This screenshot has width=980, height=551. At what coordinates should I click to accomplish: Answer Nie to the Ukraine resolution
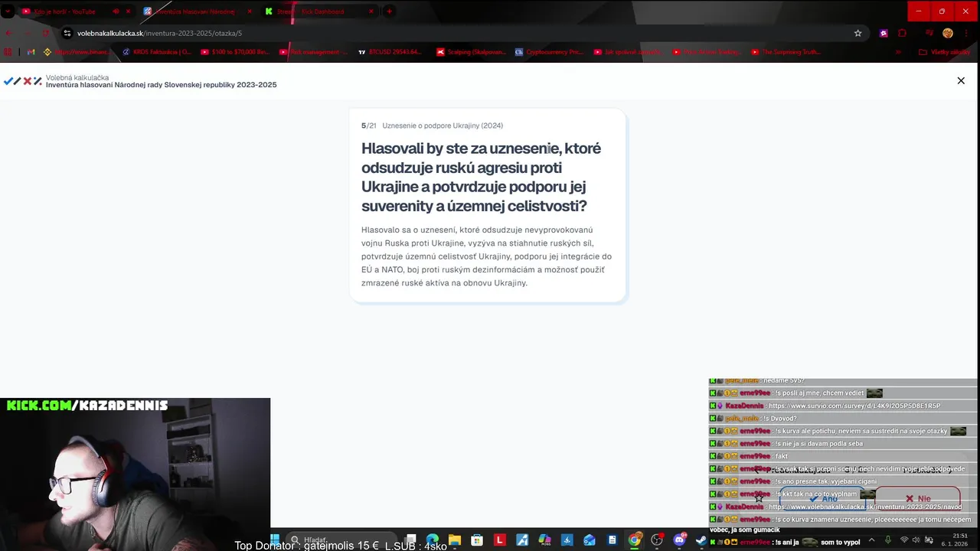point(917,498)
